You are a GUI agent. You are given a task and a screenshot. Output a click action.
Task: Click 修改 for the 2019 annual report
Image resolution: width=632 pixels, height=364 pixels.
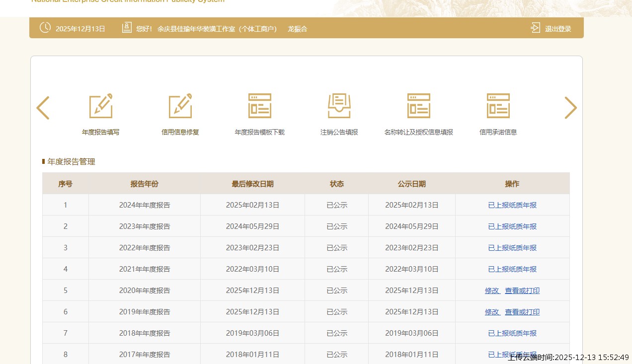tap(492, 312)
